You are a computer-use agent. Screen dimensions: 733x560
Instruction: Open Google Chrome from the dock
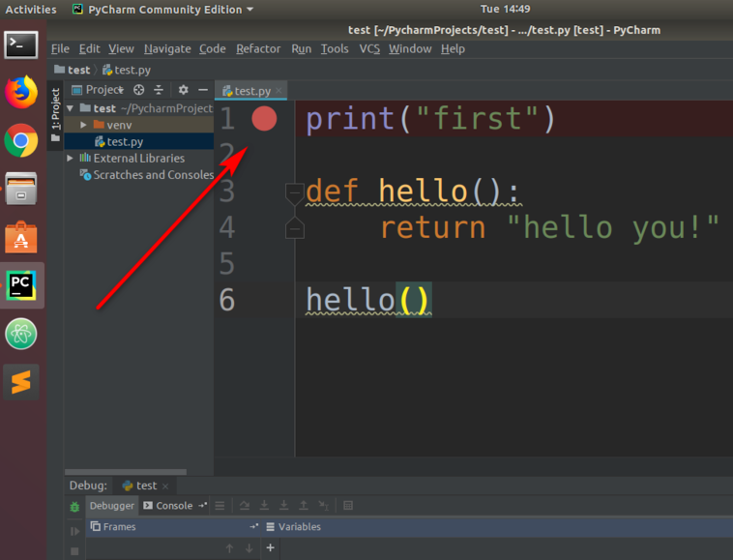tap(21, 140)
